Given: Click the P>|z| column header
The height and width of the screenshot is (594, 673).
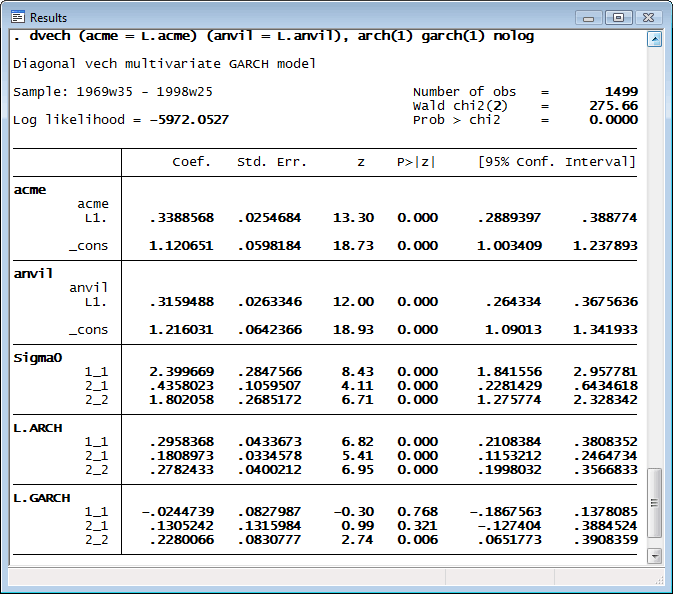Looking at the screenshot, I should (x=417, y=162).
